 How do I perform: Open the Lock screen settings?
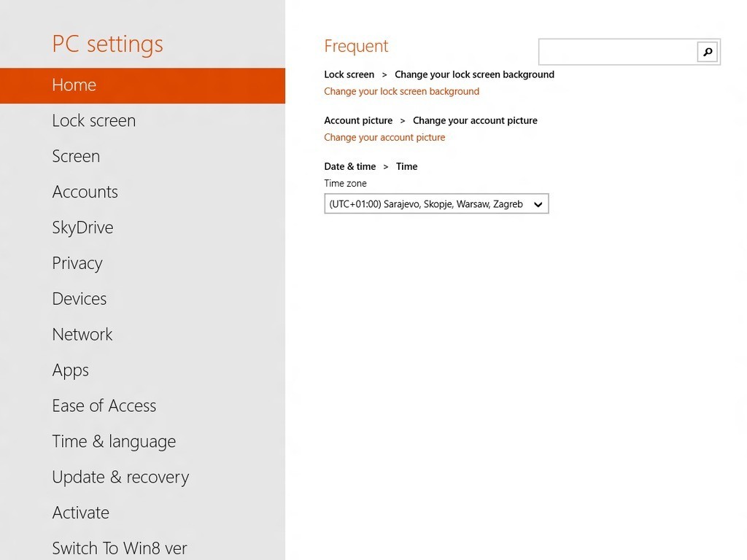(93, 121)
